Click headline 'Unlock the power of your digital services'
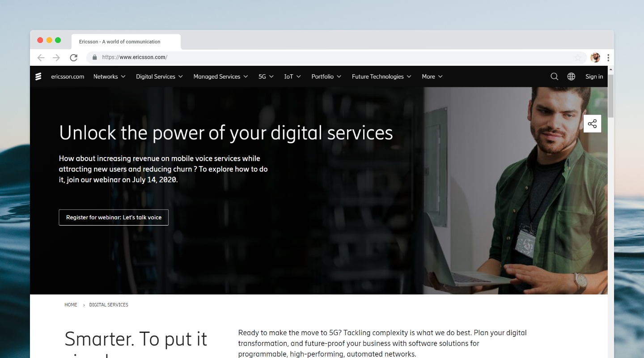The height and width of the screenshot is (358, 644). pyautogui.click(x=226, y=132)
